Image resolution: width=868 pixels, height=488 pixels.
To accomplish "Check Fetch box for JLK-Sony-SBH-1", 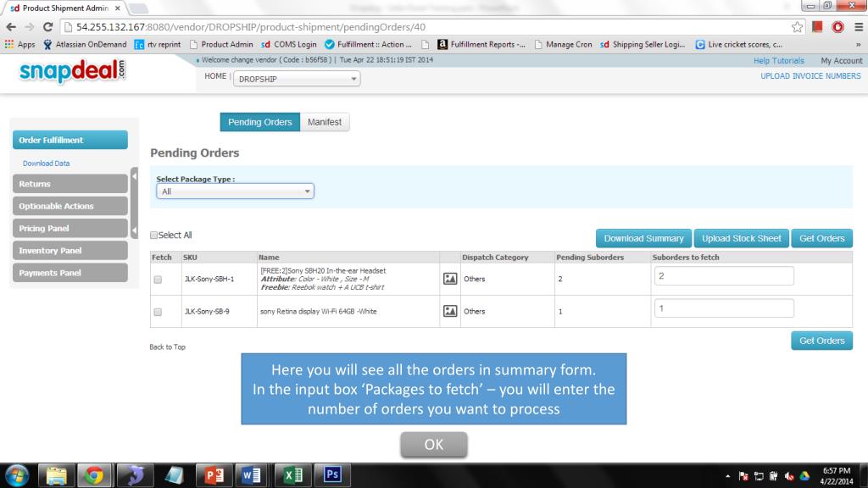I will tap(158, 280).
